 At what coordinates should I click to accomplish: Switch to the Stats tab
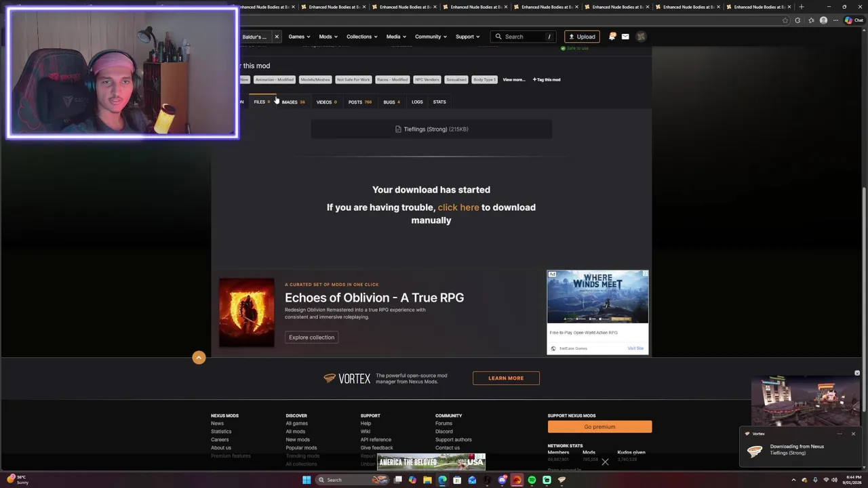439,102
